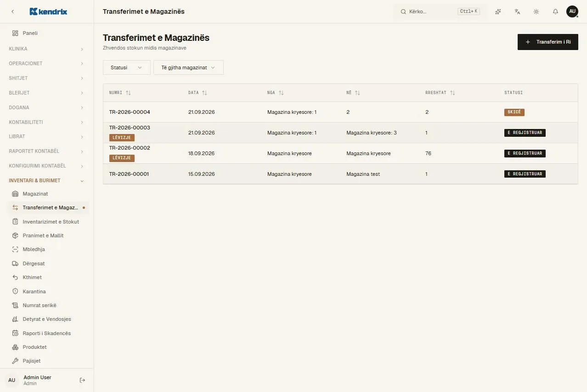This screenshot has height=392, width=587.
Task: Expand the Dogana section
Action: [x=46, y=107]
